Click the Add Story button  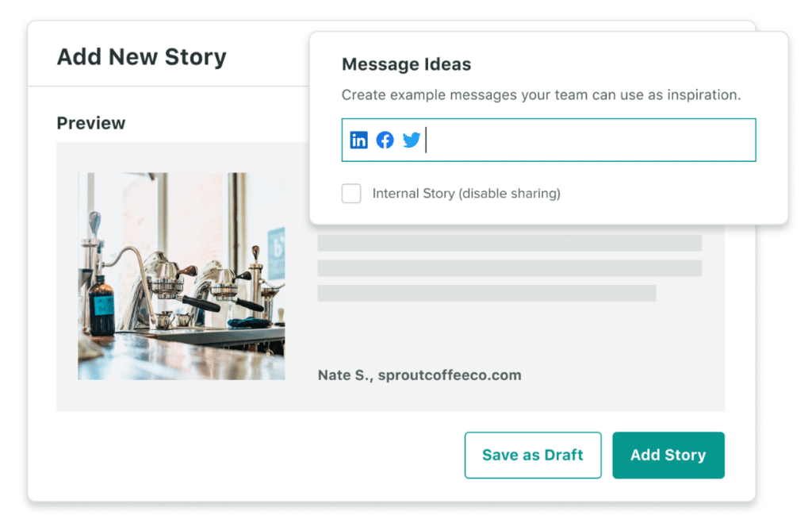[x=668, y=455]
